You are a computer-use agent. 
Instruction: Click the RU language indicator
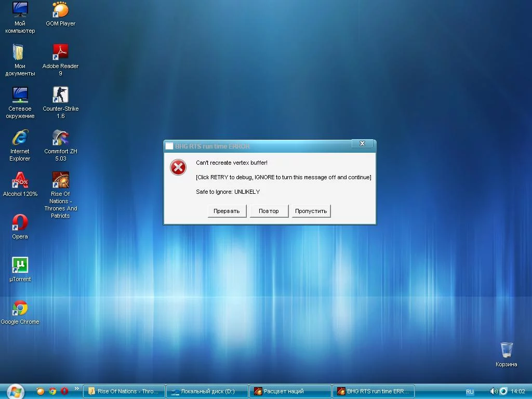pos(469,391)
